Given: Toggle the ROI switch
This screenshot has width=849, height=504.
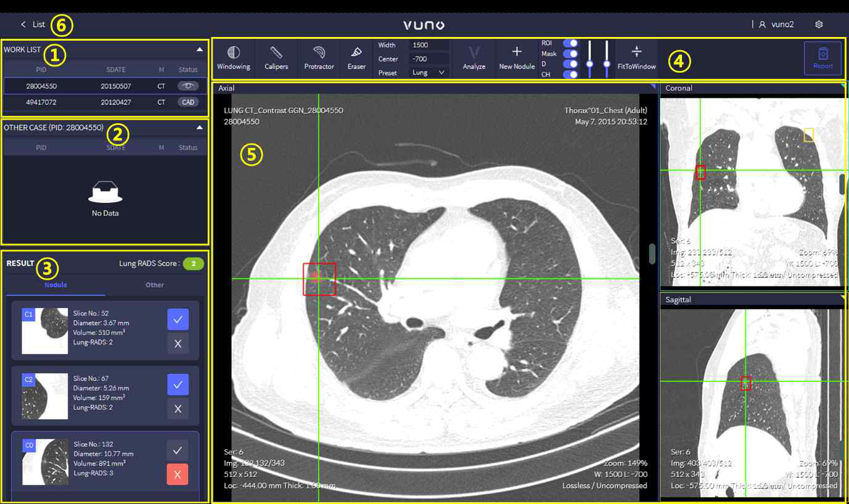Looking at the screenshot, I should (571, 43).
